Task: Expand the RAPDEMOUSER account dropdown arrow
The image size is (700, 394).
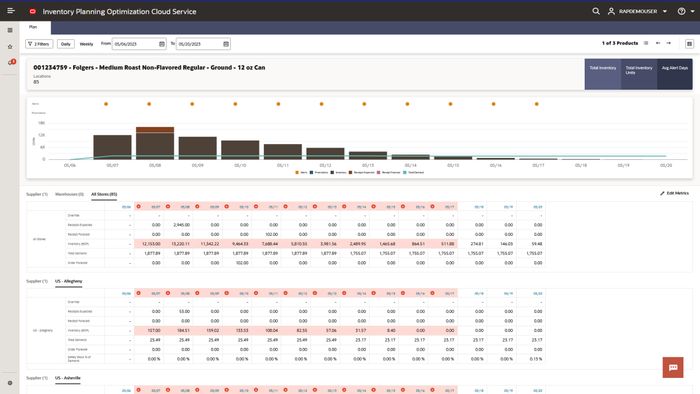Action: 665,11
